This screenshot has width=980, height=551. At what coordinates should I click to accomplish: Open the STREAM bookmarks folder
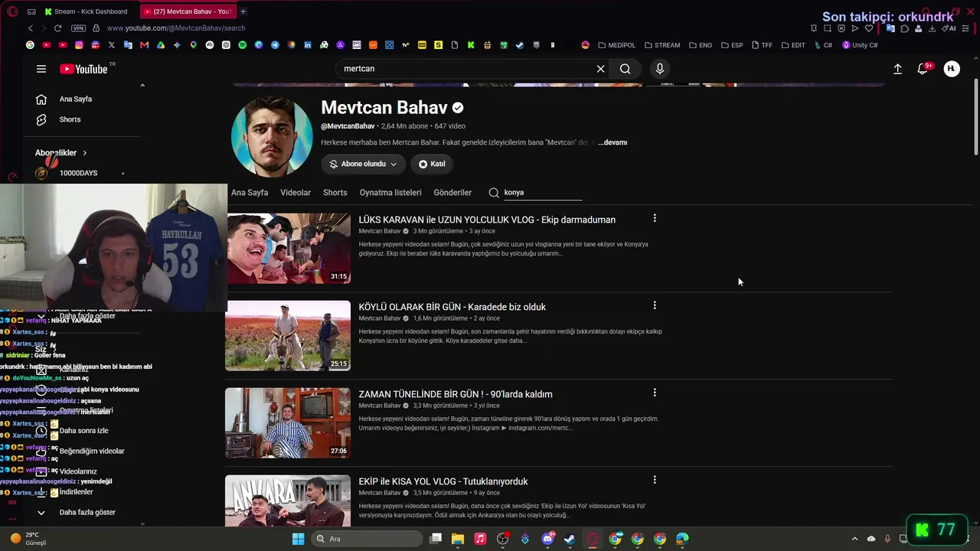(x=662, y=45)
